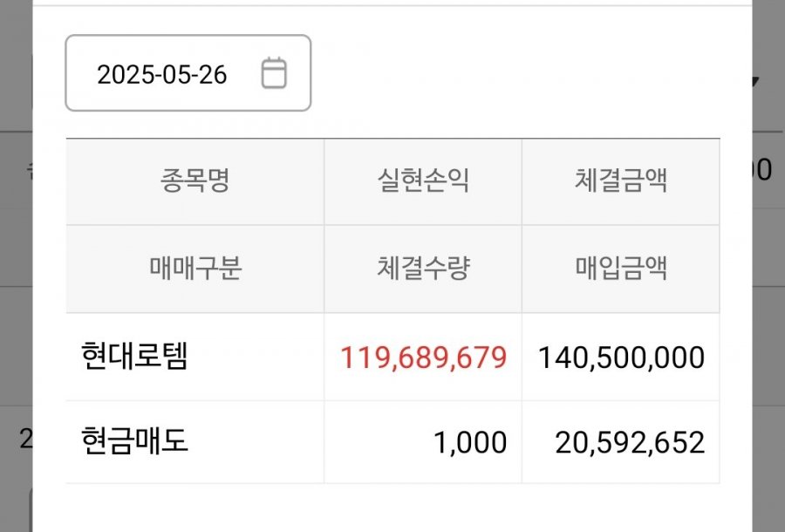Click the 체결수량 column header
785x532 pixels.
(x=422, y=269)
